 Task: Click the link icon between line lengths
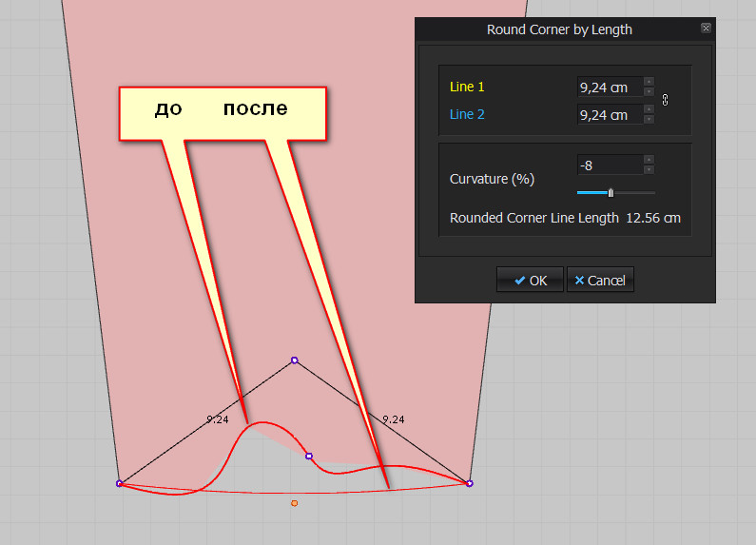665,100
